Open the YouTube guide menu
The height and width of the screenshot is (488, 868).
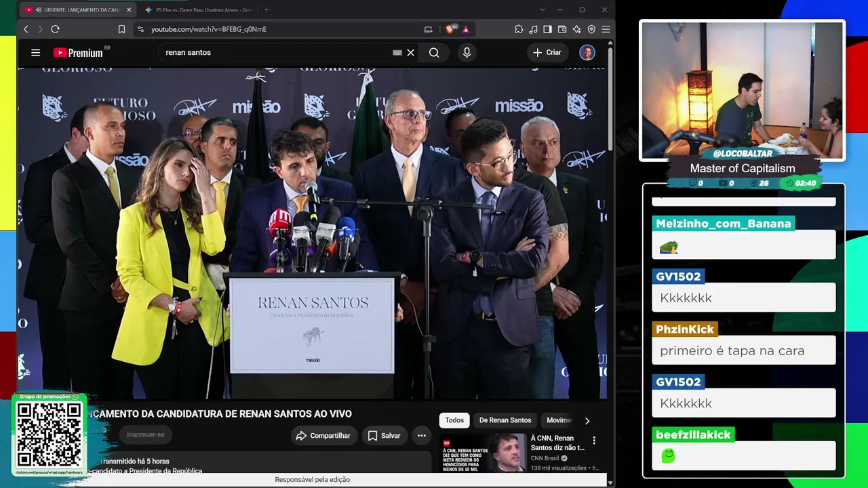click(x=35, y=52)
